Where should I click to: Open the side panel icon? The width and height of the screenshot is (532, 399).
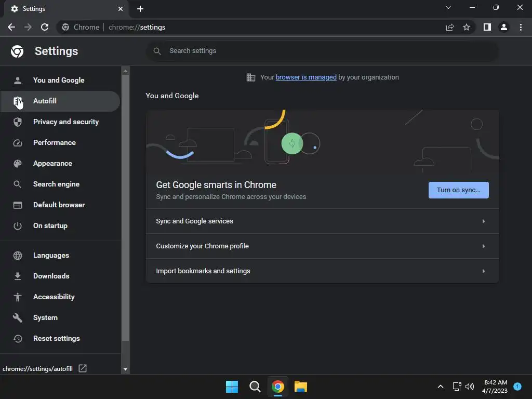487,27
